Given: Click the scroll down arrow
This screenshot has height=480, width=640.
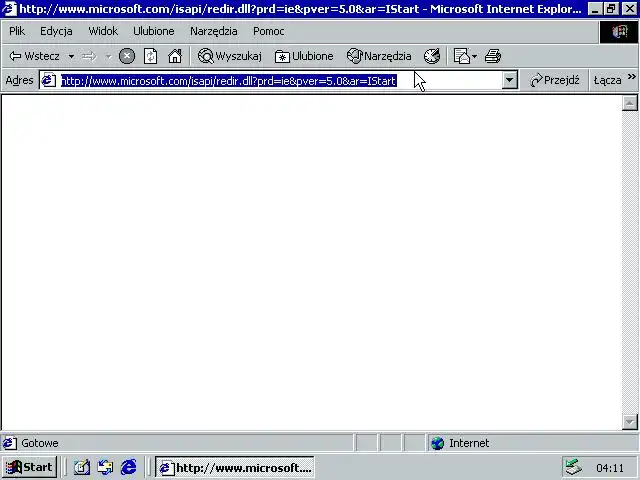Looking at the screenshot, I should tap(630, 422).
